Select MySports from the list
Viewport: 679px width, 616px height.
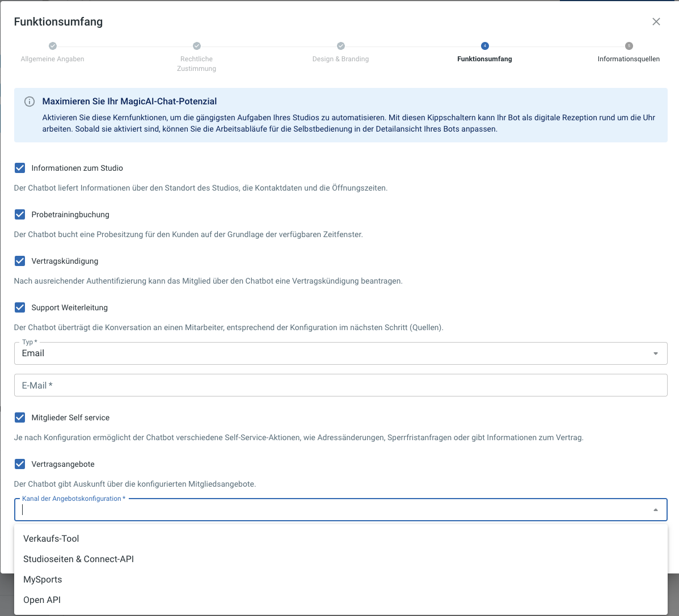[x=341, y=579]
